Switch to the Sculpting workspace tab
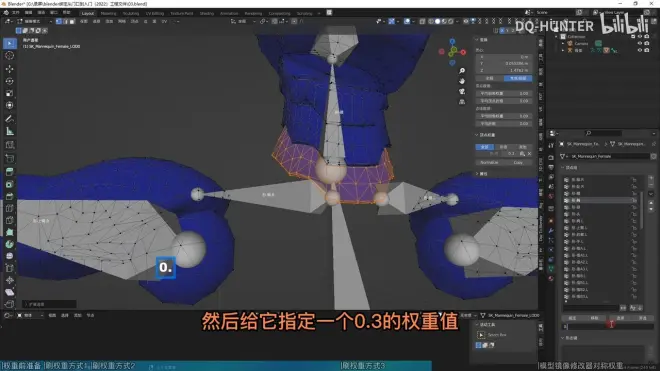This screenshot has height=371, width=660. click(x=130, y=13)
